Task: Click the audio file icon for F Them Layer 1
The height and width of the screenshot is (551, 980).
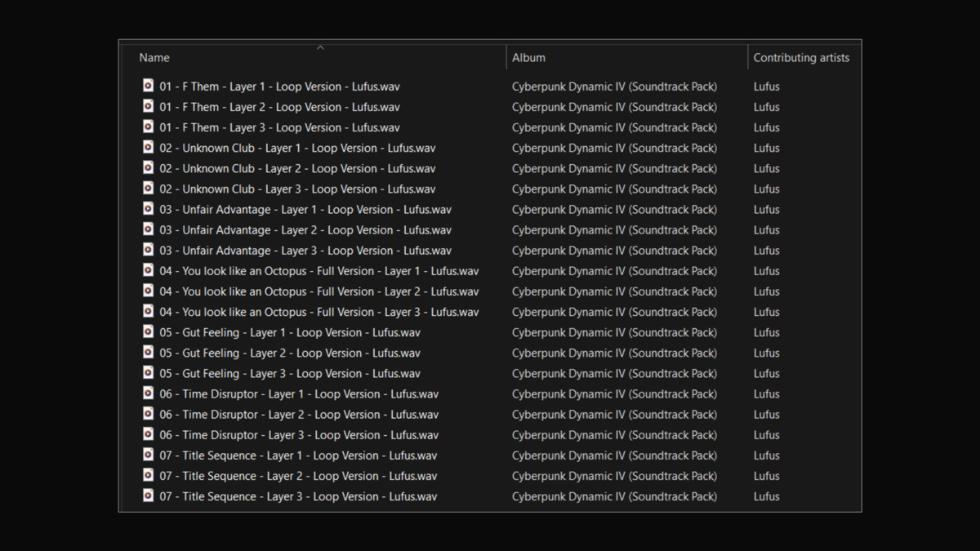Action: pos(148,86)
